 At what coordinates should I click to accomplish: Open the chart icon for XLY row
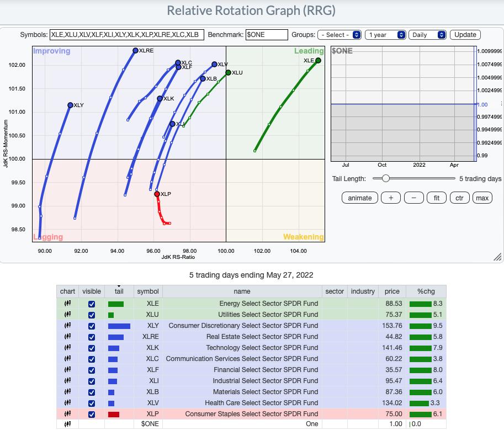click(68, 326)
